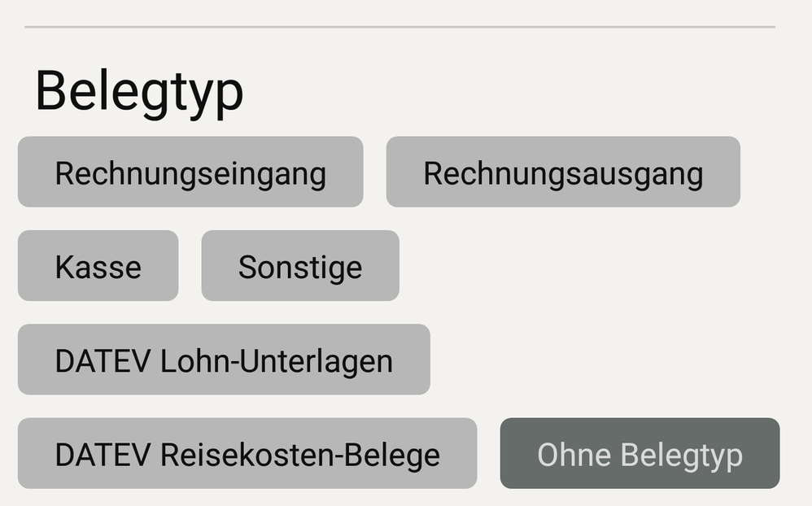The image size is (812, 506).
Task: Categorize the document as Sonstige
Action: pos(300,266)
